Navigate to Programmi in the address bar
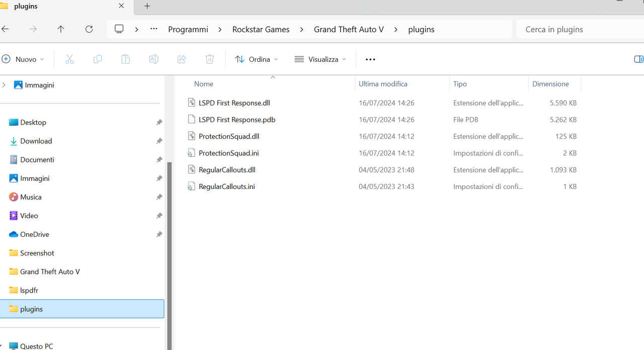 (188, 29)
